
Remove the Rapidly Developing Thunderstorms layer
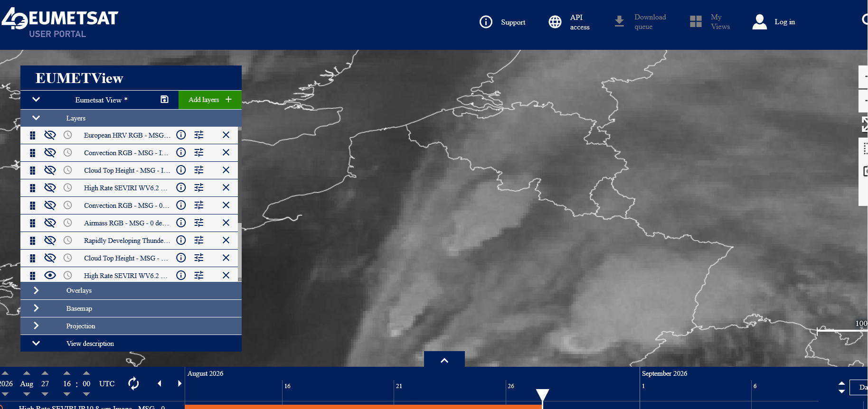point(226,240)
